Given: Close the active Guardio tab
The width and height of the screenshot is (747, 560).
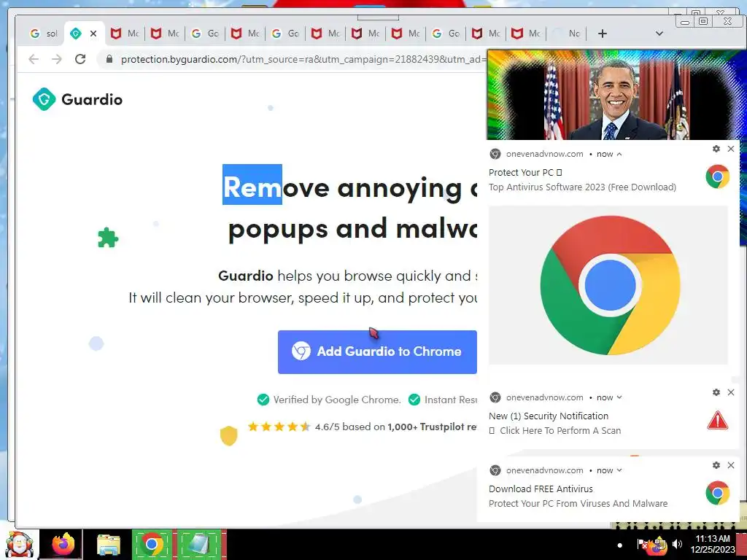Looking at the screenshot, I should (x=93, y=34).
